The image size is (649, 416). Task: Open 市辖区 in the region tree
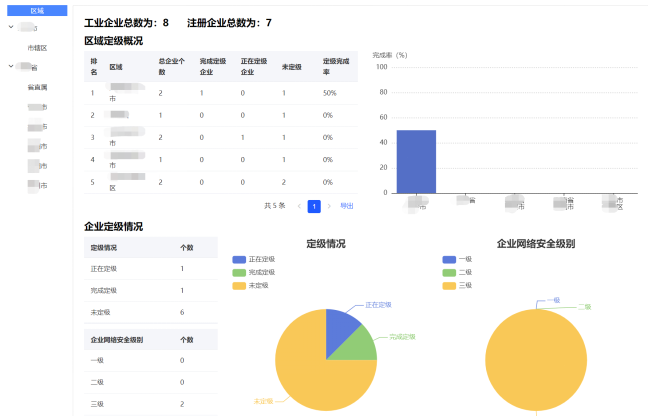38,47
